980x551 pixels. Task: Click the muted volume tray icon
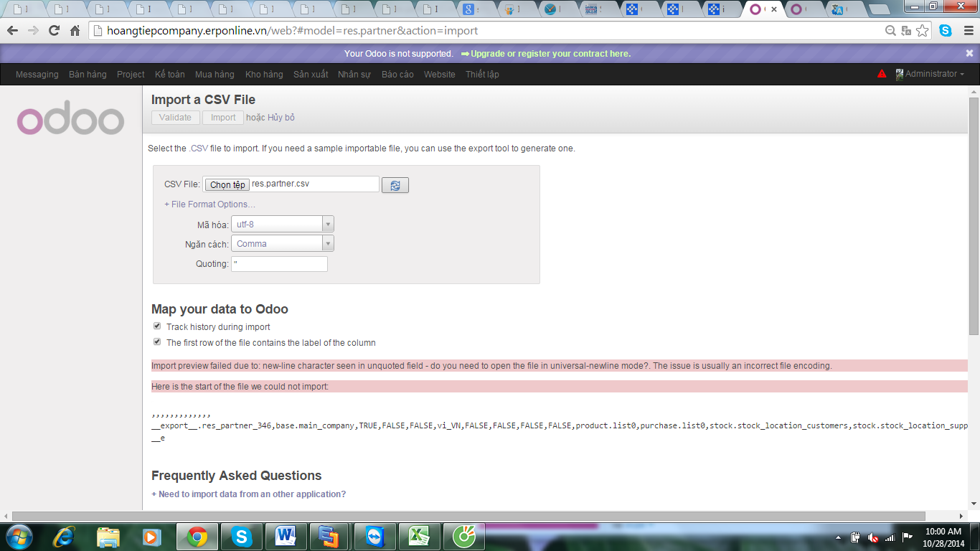tap(873, 537)
